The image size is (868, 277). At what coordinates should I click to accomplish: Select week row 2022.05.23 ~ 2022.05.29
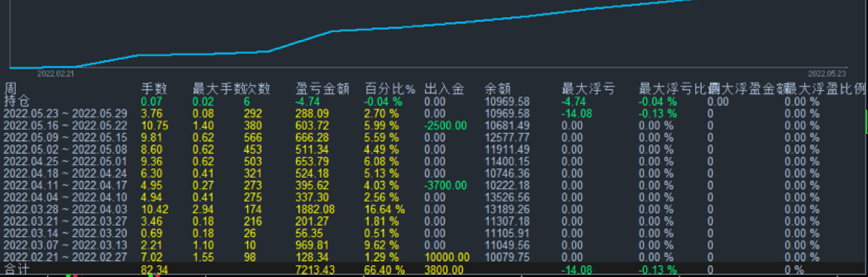click(x=65, y=114)
